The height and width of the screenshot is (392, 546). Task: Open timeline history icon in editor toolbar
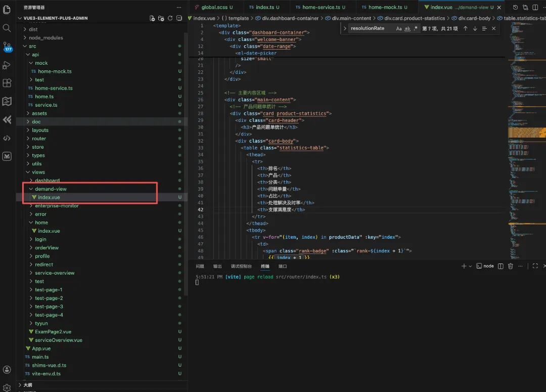515,7
